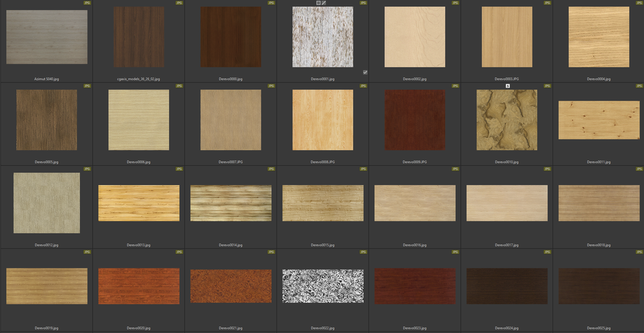The width and height of the screenshot is (644, 333).
Task: Click the JPG badge on Azimut 5040
Action: pyautogui.click(x=87, y=3)
